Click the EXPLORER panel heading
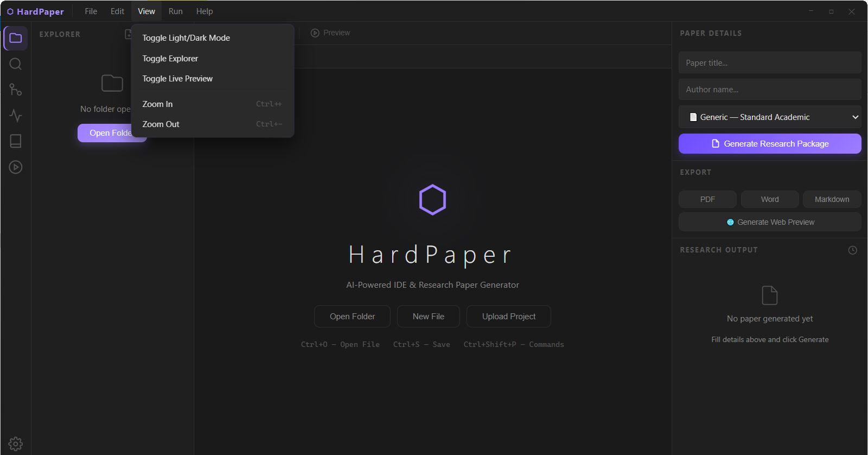Screen dimensions: 868x455 [60, 34]
